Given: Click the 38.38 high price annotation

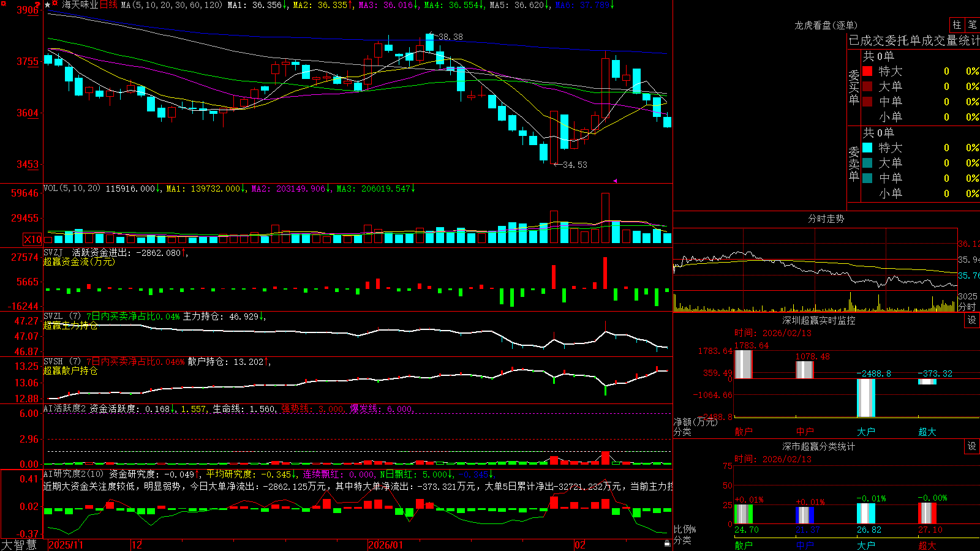Looking at the screenshot, I should coord(450,37).
